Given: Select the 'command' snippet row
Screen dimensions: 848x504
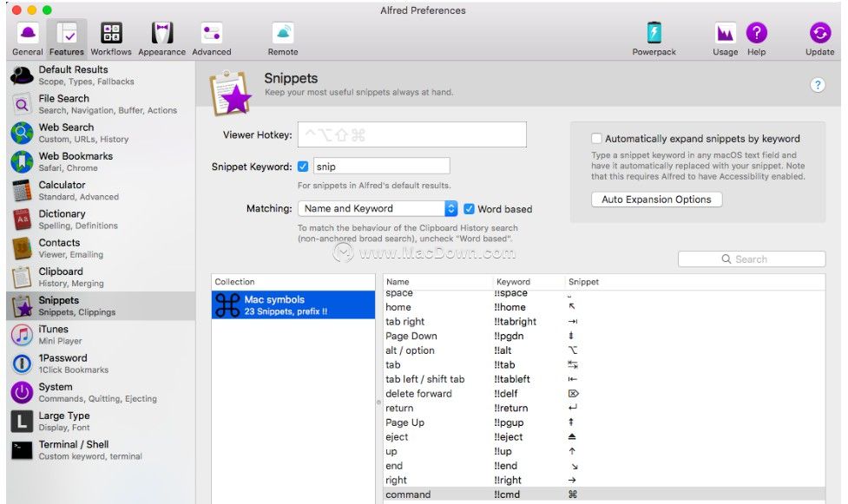Looking at the screenshot, I should [604, 494].
